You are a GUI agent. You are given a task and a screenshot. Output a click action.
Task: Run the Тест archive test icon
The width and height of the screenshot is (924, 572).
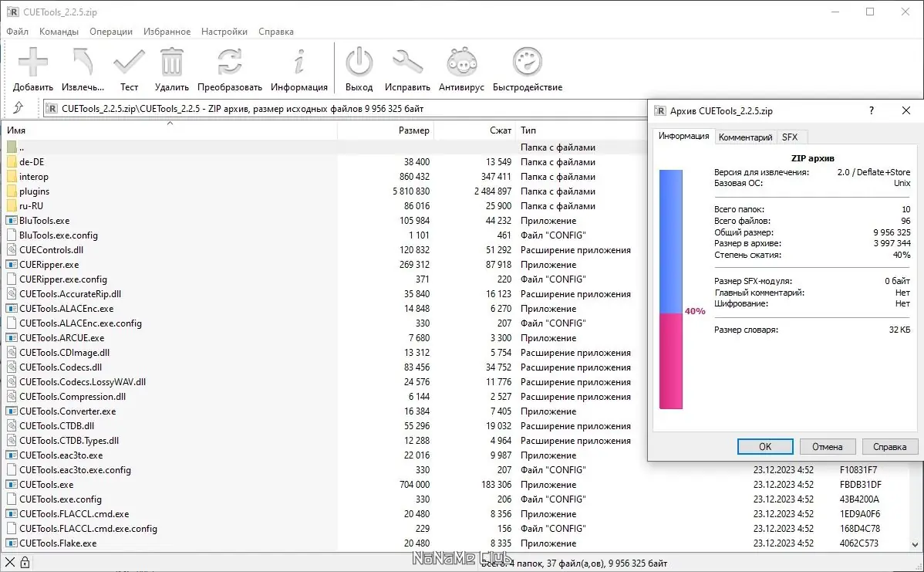point(129,62)
